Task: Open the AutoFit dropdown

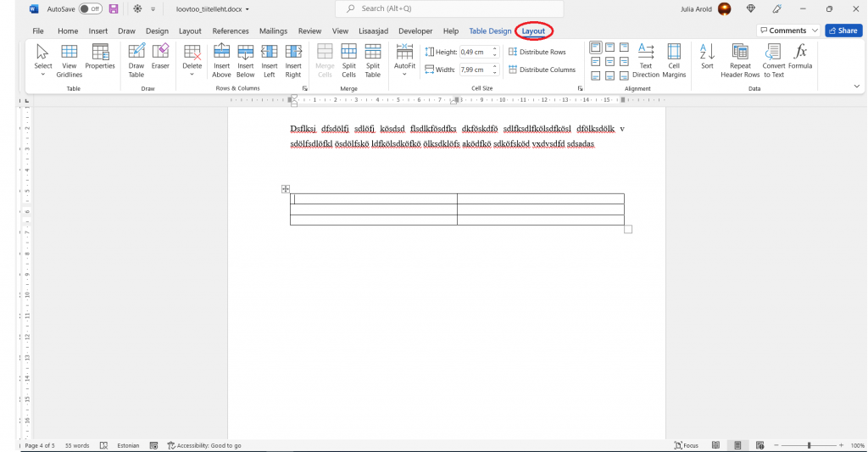Action: pos(404,60)
